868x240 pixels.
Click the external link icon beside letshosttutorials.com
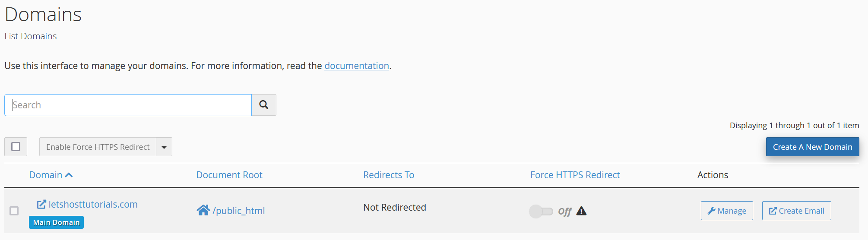coord(41,204)
